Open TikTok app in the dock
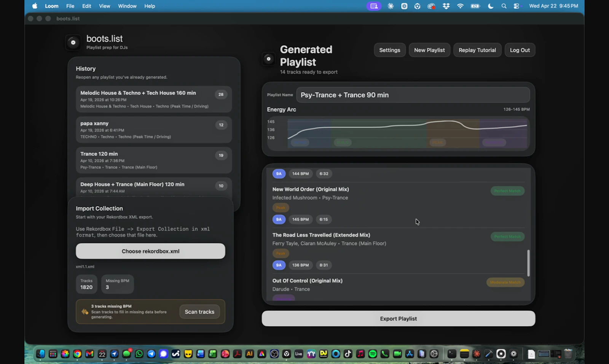The height and width of the screenshot is (364, 609). click(348, 354)
